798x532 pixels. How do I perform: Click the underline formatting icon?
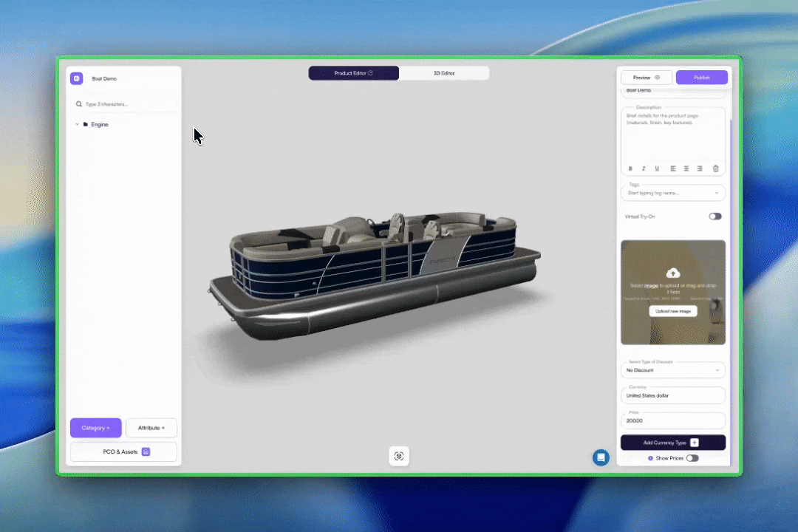[657, 168]
